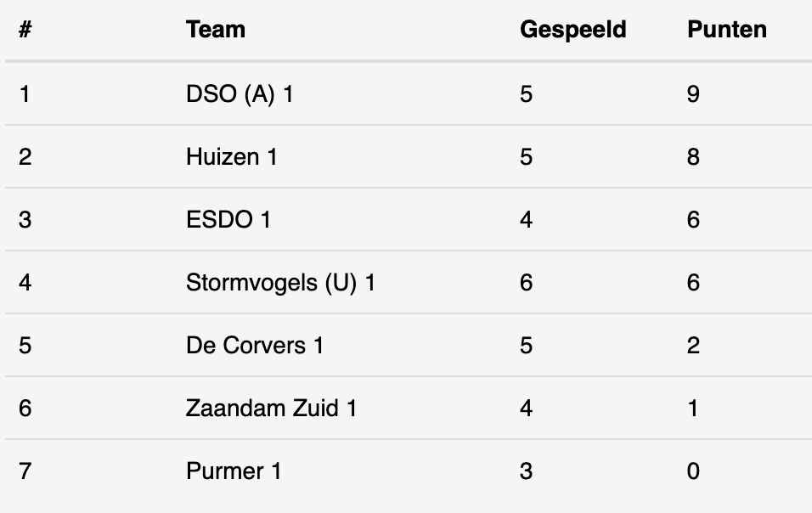Click the Punten column header
The height and width of the screenshot is (513, 812).
(726, 30)
